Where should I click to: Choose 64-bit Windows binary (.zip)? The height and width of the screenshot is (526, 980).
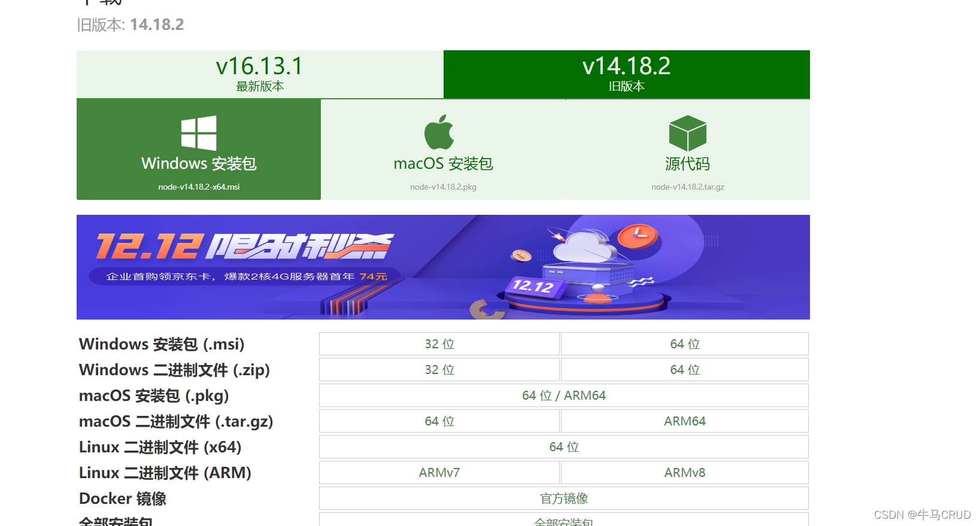pos(685,370)
